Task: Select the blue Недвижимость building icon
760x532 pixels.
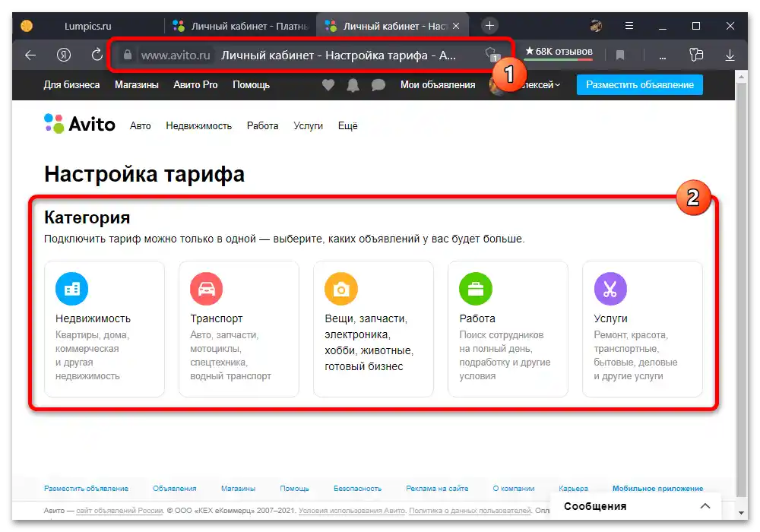Action: (71, 289)
